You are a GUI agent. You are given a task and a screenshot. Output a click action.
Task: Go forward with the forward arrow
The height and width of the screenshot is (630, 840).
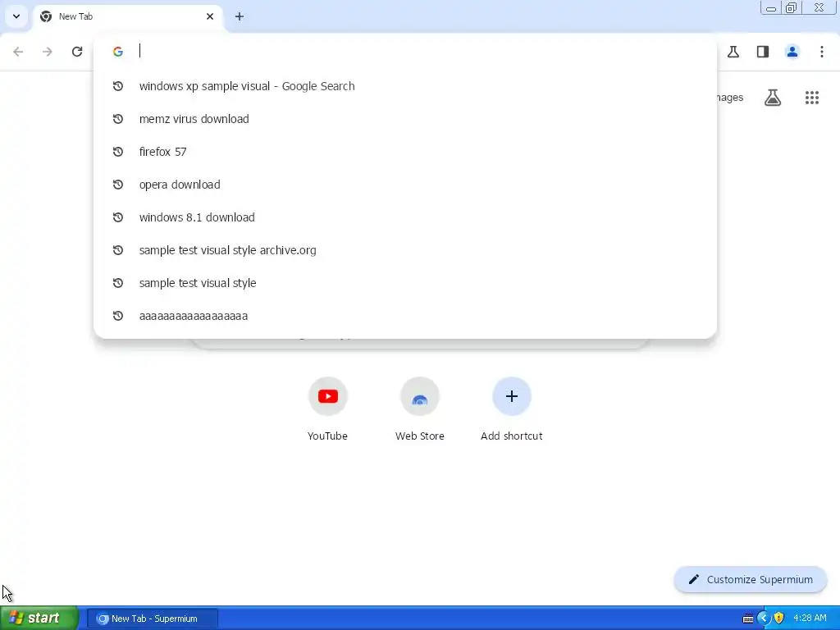pyautogui.click(x=48, y=52)
